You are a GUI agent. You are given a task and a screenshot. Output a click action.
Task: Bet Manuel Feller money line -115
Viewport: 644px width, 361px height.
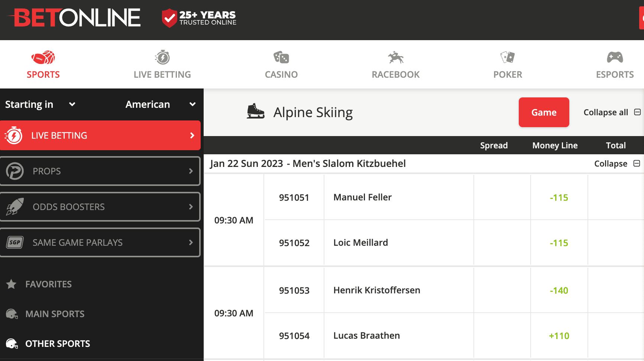pyautogui.click(x=559, y=197)
